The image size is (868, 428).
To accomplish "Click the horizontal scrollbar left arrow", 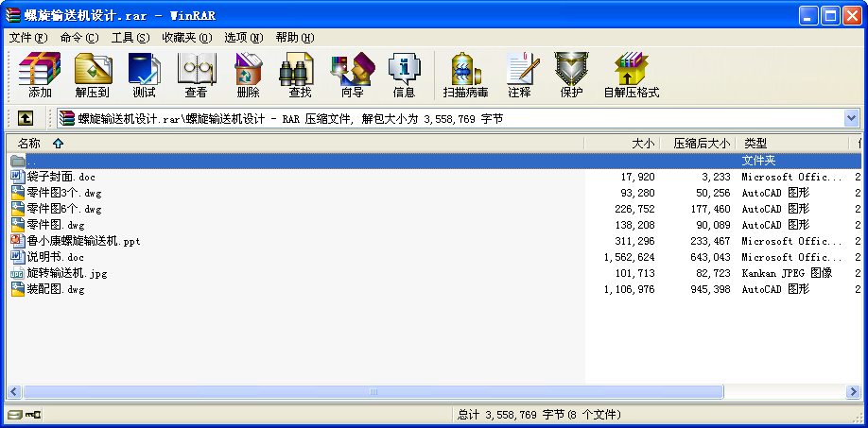I will [14, 391].
